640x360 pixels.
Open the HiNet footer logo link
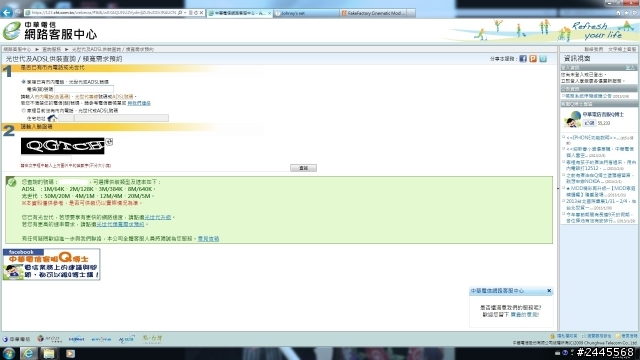point(76,339)
